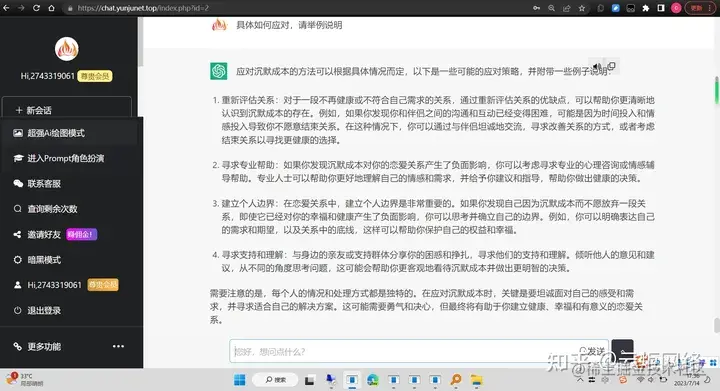Open the browser home page icon
Screen dimensions: 720x391
51,8
